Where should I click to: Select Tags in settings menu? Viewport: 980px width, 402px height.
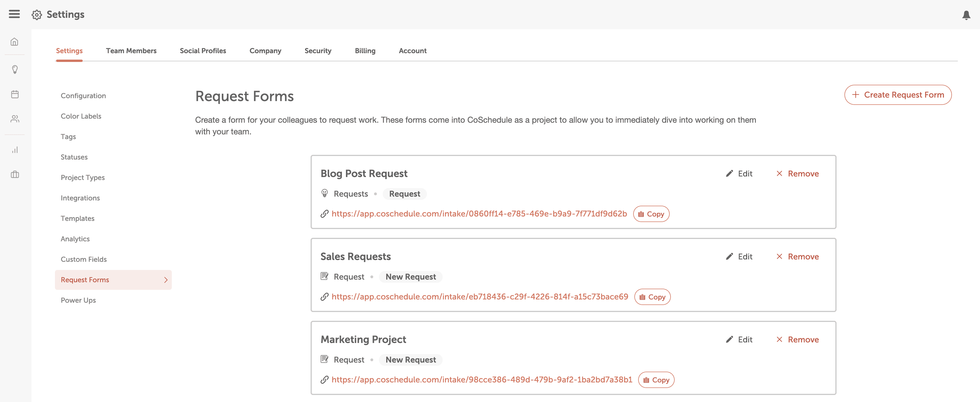(x=68, y=137)
